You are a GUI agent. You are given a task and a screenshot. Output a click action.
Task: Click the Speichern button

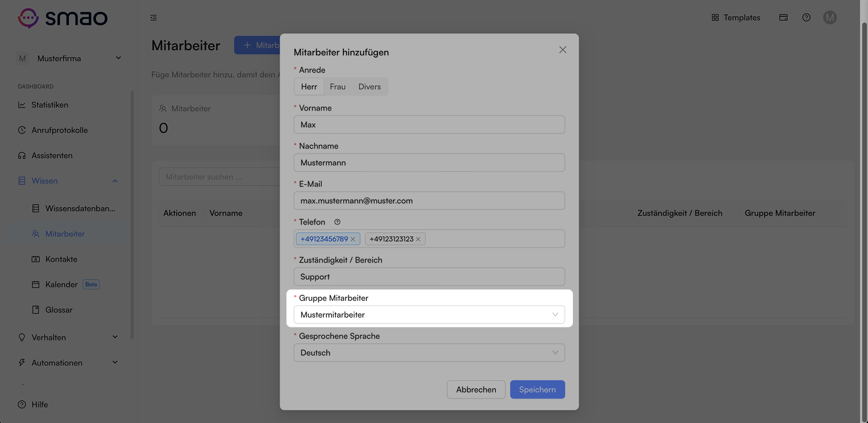coord(537,390)
